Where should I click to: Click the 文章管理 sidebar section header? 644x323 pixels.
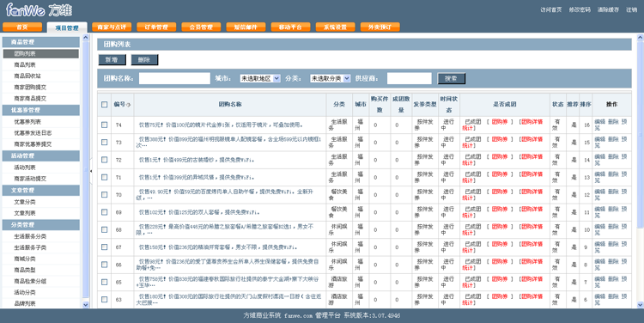pyautogui.click(x=41, y=190)
